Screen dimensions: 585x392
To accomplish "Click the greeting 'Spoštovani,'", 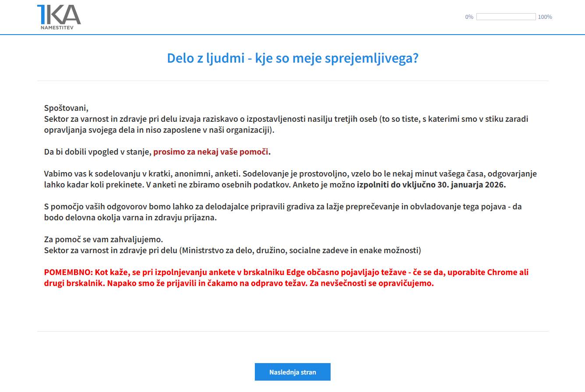I will click(x=66, y=108).
